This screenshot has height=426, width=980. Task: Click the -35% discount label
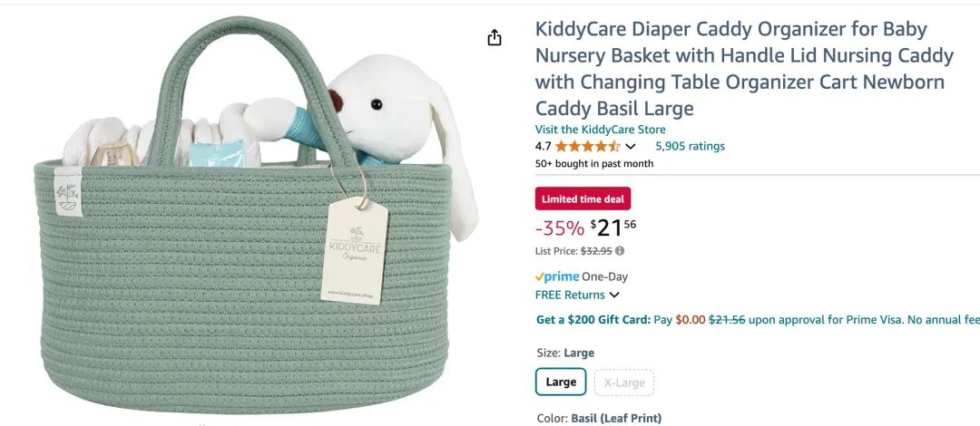[x=560, y=228]
